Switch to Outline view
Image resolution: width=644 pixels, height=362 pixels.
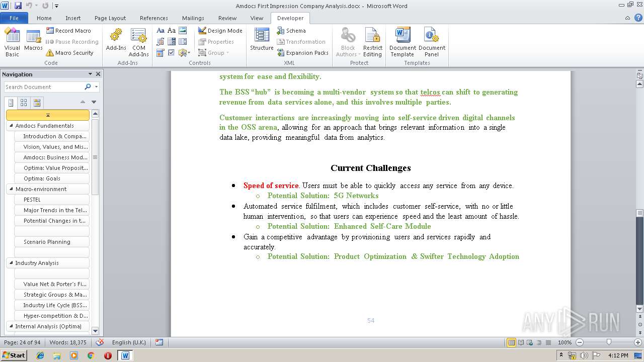539,342
